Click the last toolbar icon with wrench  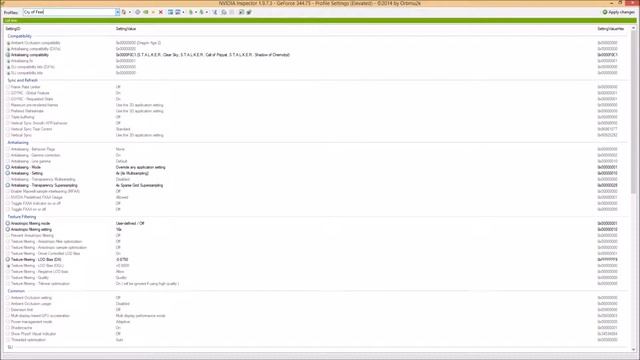249,12
